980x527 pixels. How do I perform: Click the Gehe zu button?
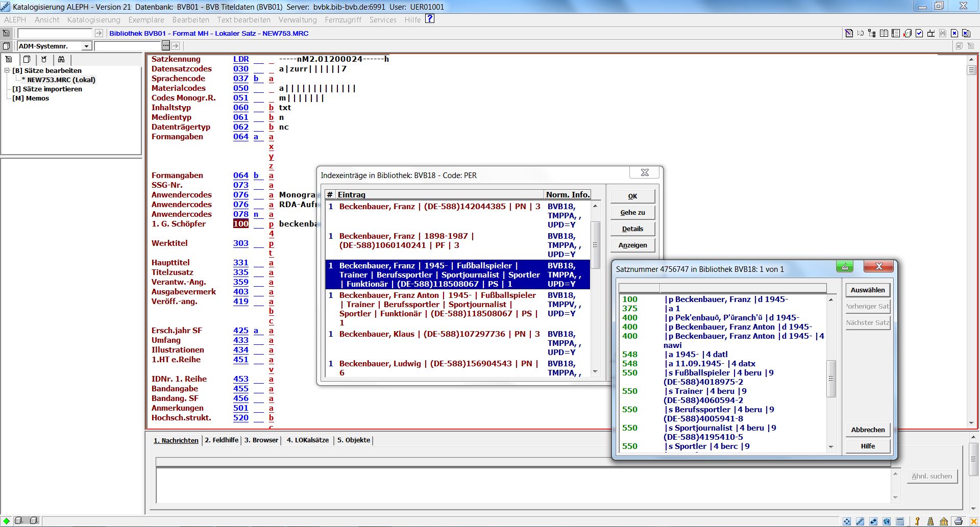click(632, 212)
